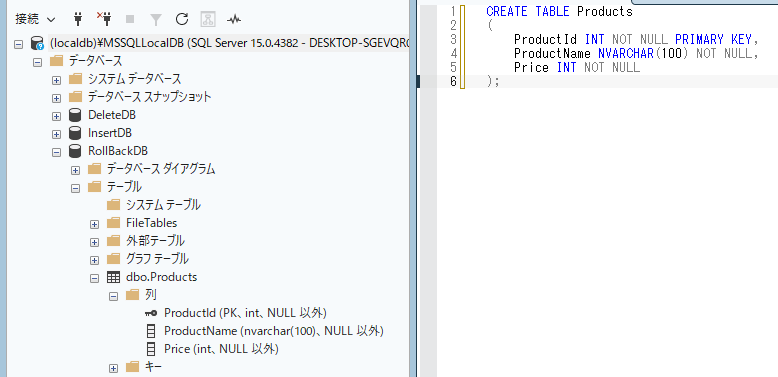Click the disconnect plug icon
Viewport: 778px width, 377px height.
104,19
